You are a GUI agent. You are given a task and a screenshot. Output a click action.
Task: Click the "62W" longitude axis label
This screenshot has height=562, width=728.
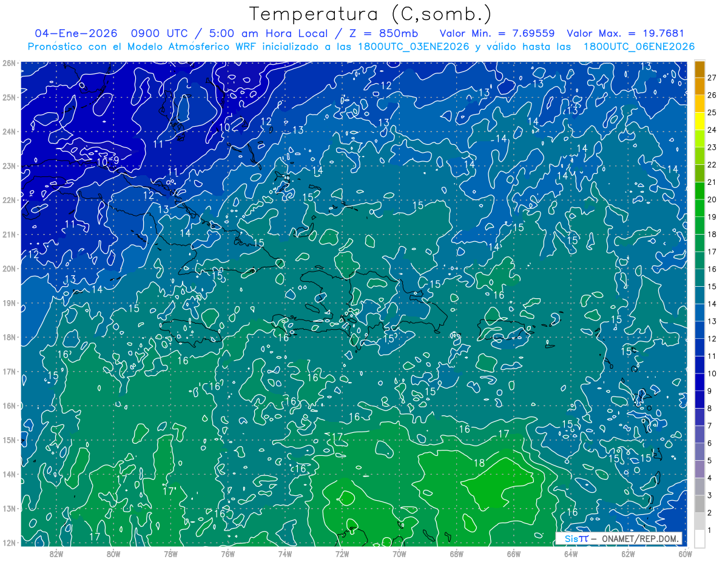628,554
